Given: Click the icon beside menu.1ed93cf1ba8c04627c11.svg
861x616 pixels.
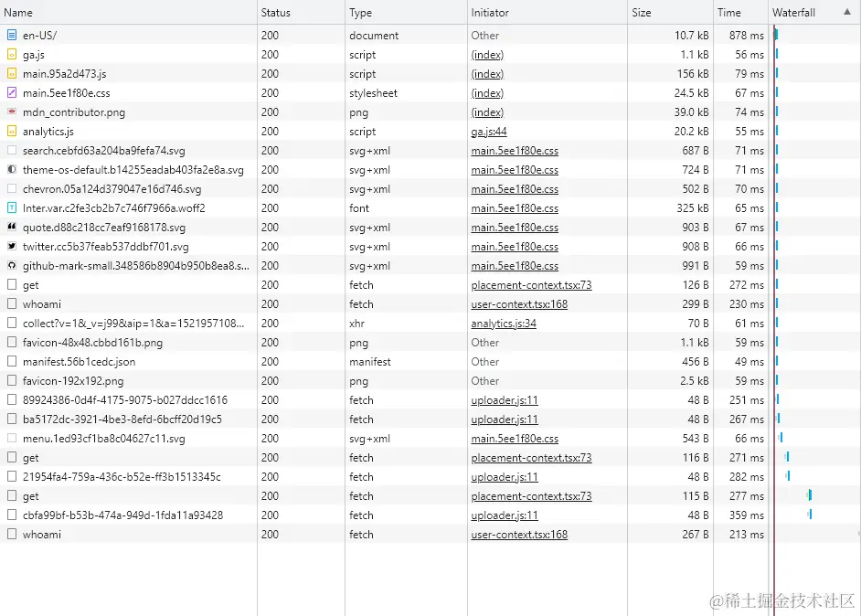Looking at the screenshot, I should coord(12,438).
